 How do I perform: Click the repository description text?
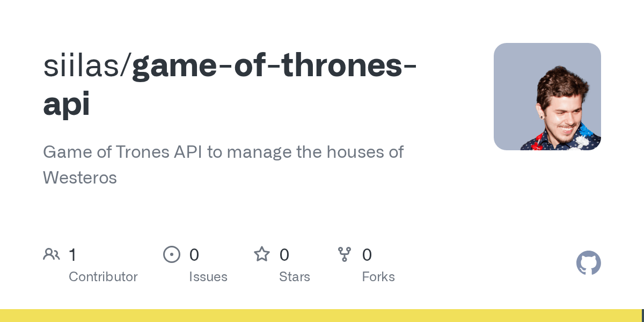pyautogui.click(x=223, y=165)
